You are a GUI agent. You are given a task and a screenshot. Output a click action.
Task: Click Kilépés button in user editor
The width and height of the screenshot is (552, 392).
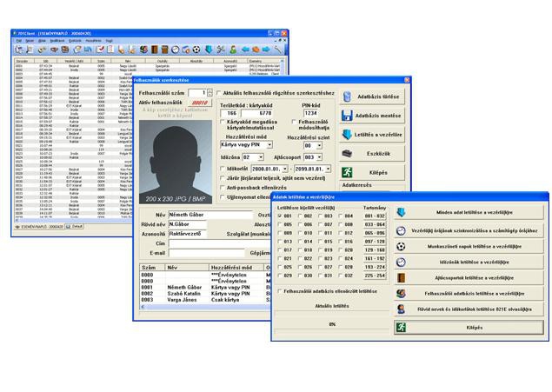[x=376, y=173]
